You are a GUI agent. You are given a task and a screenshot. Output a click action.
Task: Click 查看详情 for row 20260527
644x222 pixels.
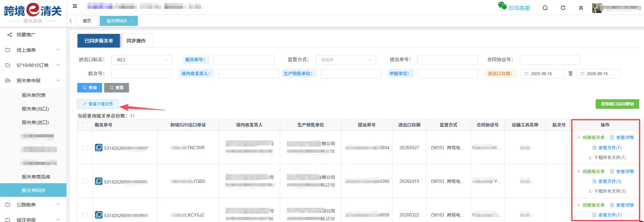[622, 138]
